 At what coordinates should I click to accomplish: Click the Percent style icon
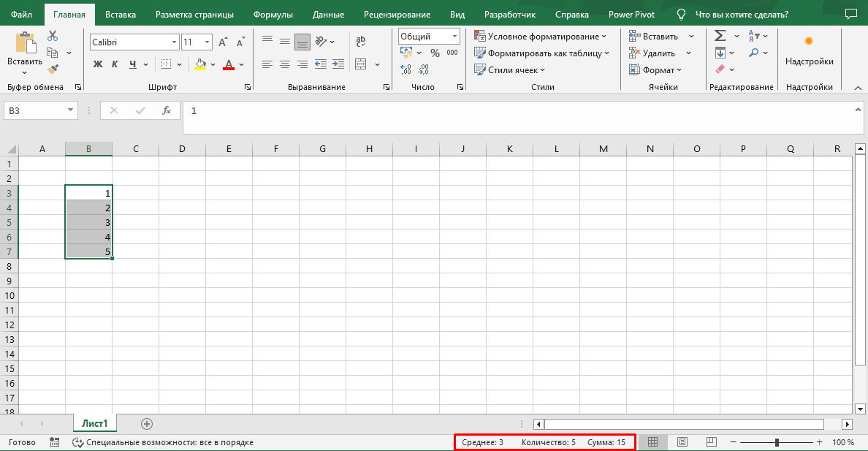435,52
